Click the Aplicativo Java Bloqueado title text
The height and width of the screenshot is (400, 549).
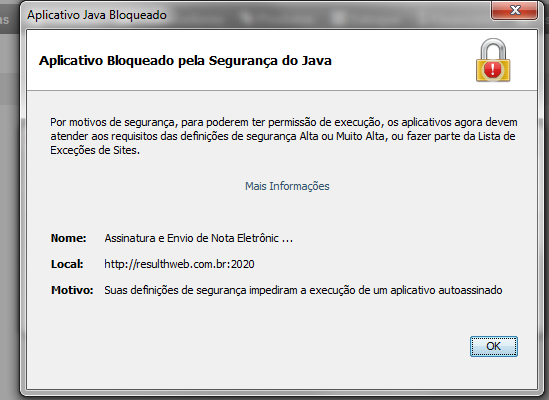pos(97,15)
